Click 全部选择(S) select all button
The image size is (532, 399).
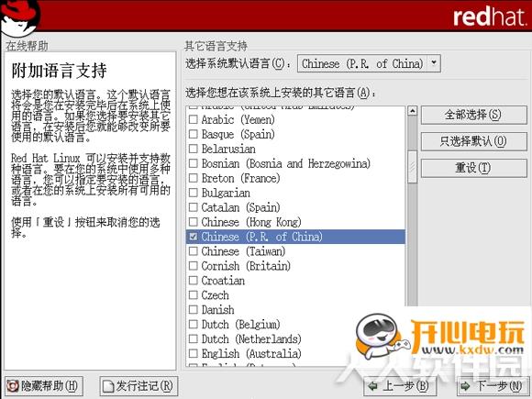tap(473, 115)
